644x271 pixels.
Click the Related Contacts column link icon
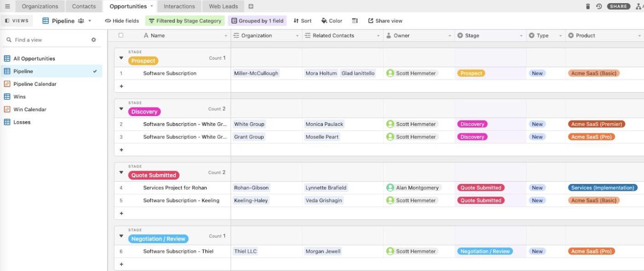click(308, 35)
